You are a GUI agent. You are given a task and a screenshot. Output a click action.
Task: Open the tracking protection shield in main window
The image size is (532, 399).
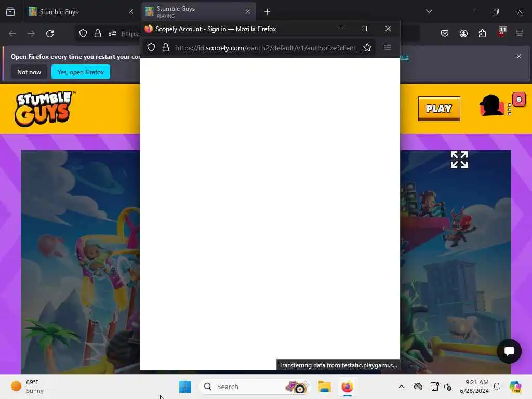coord(83,34)
